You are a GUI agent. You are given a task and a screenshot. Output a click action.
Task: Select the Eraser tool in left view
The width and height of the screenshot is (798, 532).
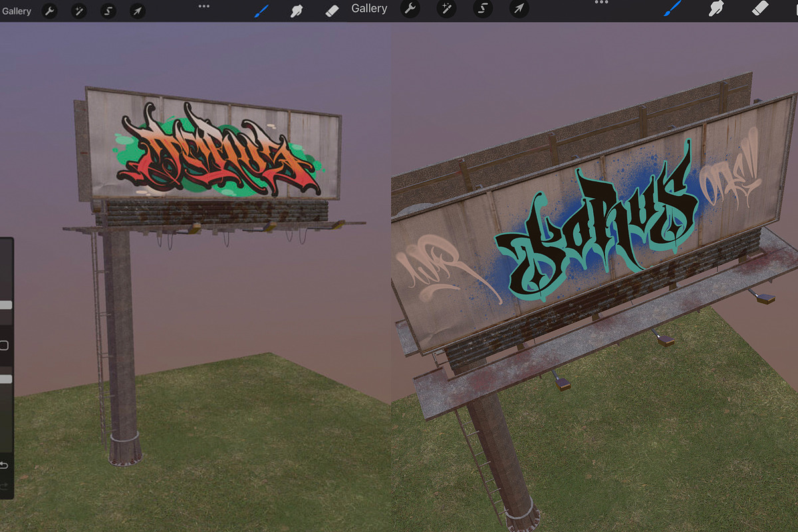[332, 11]
